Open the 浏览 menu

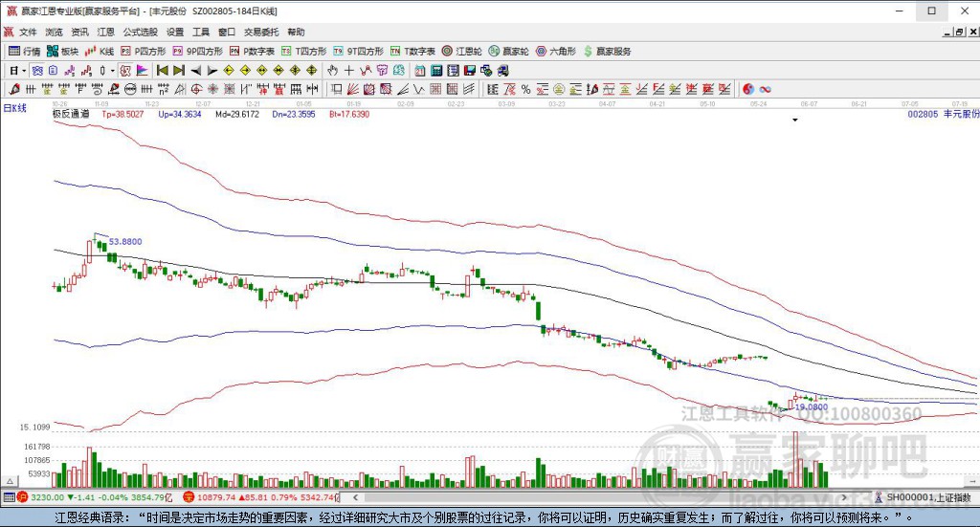pyautogui.click(x=54, y=32)
